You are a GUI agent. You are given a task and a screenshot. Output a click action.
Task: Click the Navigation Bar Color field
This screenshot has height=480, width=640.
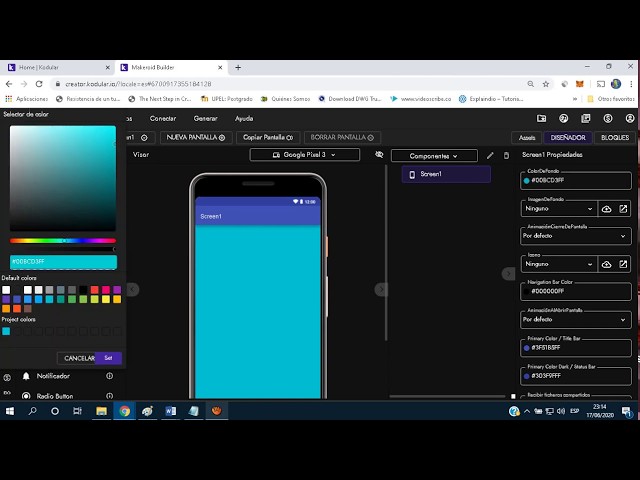576,291
